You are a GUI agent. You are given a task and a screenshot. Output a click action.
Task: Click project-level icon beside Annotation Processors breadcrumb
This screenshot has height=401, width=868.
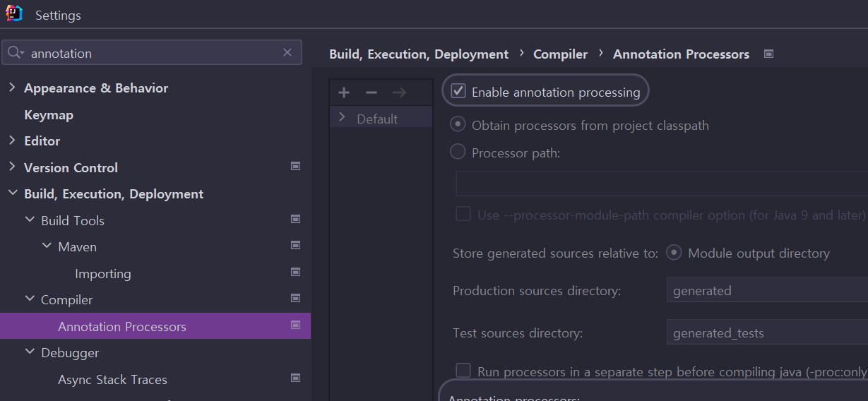pyautogui.click(x=769, y=54)
